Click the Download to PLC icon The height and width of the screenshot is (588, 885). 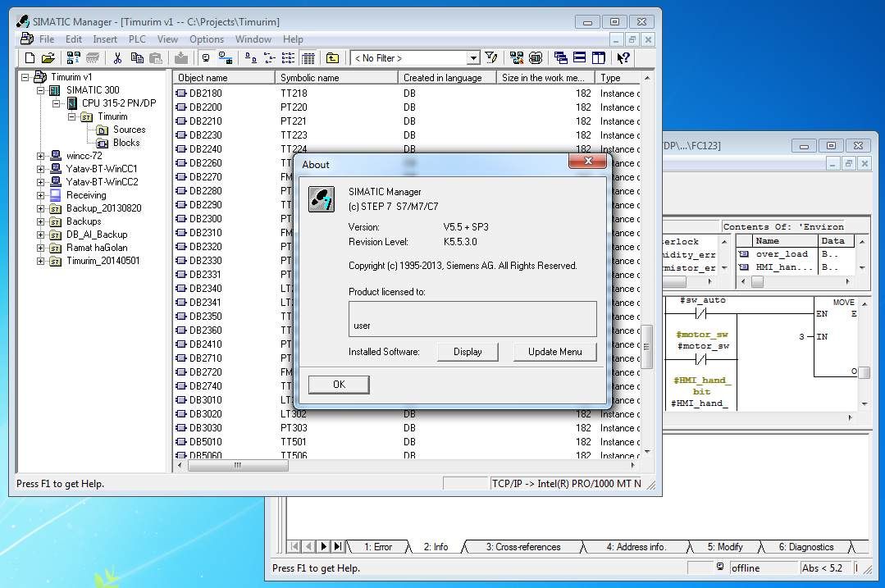pyautogui.click(x=181, y=57)
